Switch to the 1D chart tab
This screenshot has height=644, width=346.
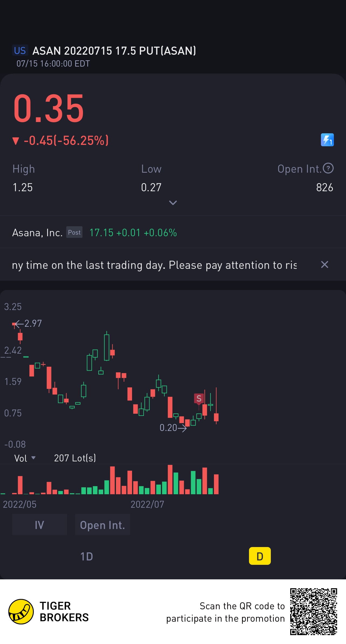[x=86, y=556]
